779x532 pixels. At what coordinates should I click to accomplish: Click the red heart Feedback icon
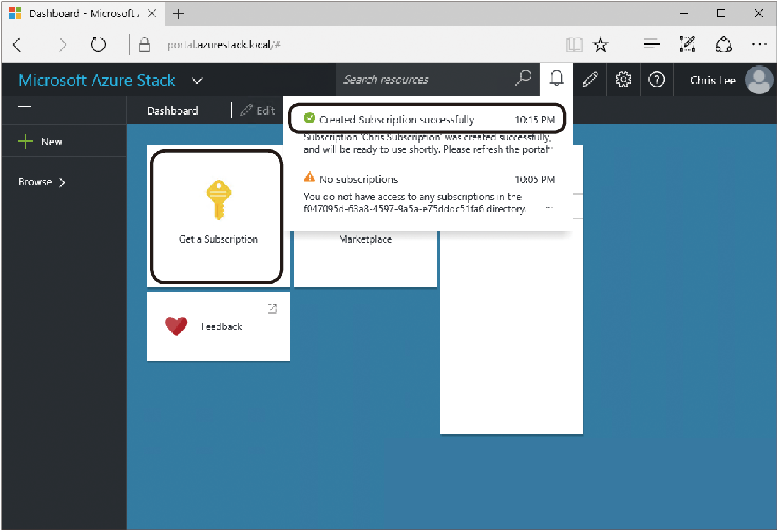tap(176, 326)
